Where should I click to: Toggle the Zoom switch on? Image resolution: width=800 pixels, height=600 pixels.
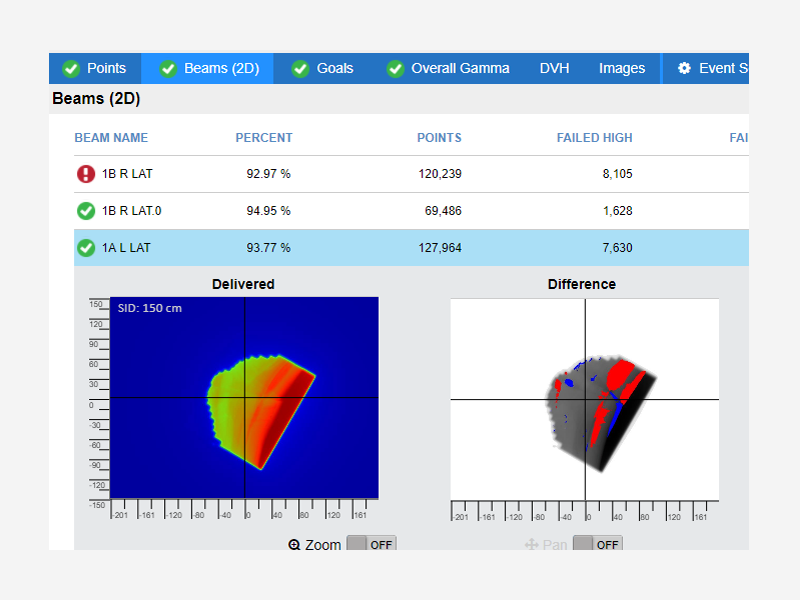[371, 545]
